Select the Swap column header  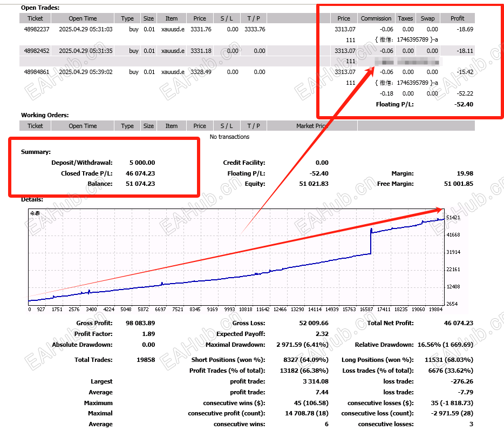(x=427, y=18)
